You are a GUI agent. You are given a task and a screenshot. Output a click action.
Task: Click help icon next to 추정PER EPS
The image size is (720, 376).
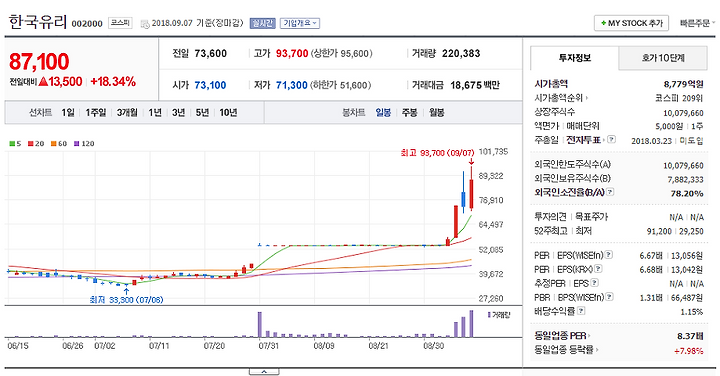595,283
